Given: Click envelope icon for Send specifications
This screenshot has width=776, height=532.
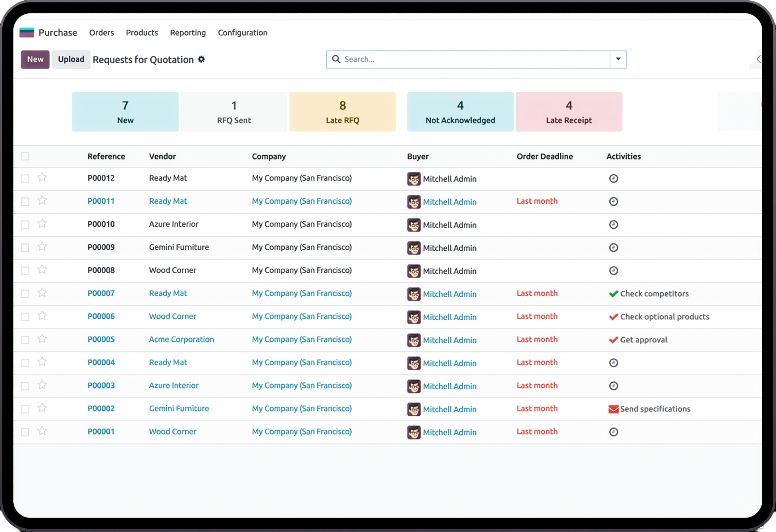Looking at the screenshot, I should coord(613,409).
